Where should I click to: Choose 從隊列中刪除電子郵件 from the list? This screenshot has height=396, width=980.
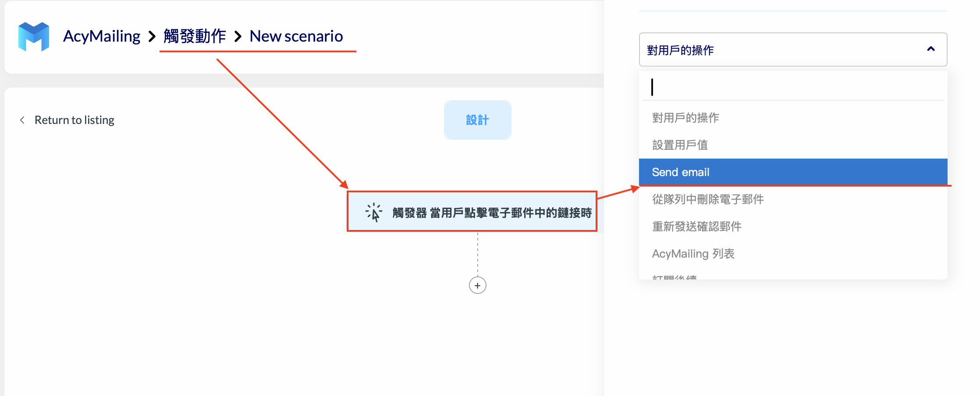[x=707, y=199]
